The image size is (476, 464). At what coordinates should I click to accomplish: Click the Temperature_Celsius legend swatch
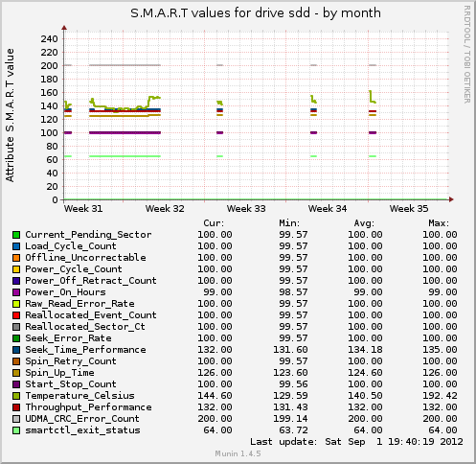(x=16, y=396)
